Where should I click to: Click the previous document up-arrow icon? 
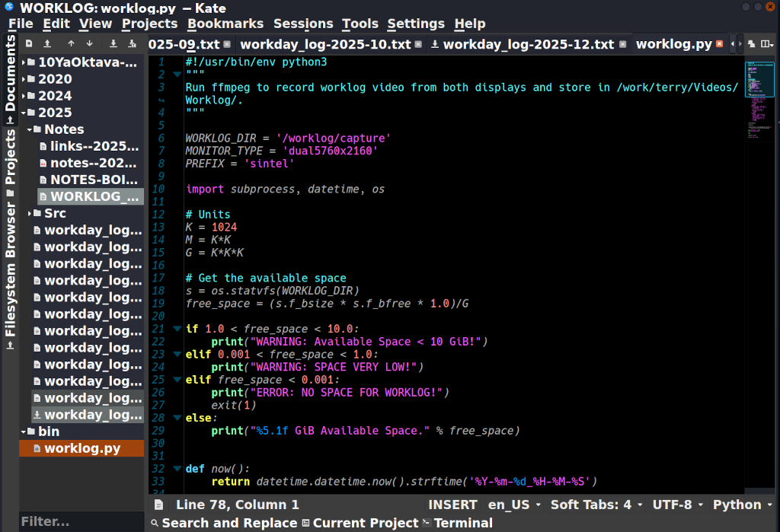point(71,44)
